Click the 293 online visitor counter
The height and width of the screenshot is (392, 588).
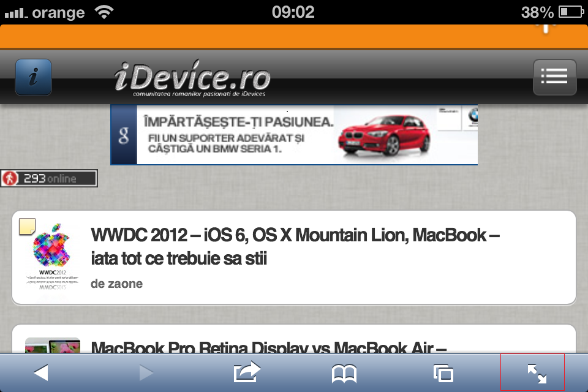[49, 179]
